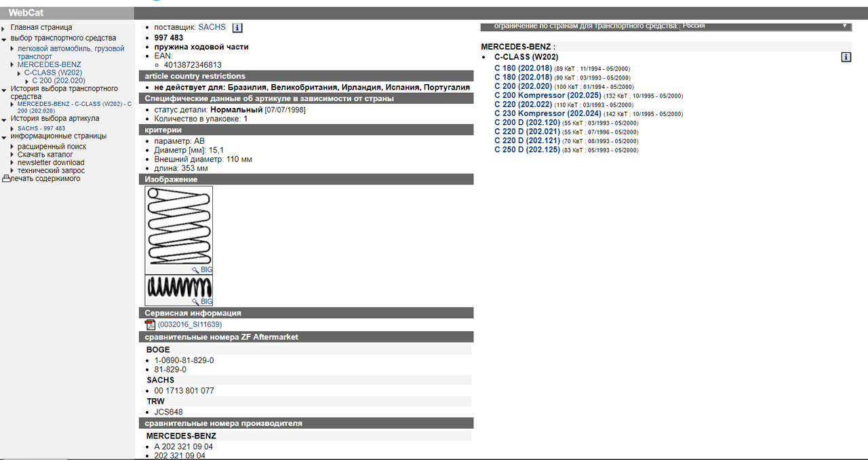Open MERCEDES-BENZ in the sidebar tree

pos(49,64)
